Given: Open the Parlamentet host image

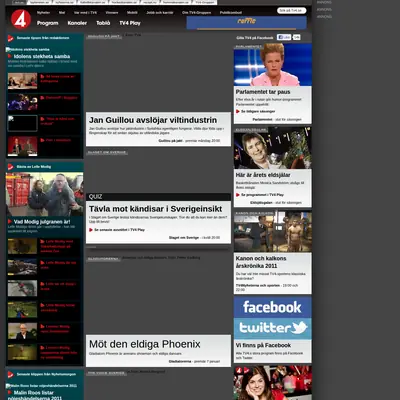Looking at the screenshot, I should pos(273,65).
